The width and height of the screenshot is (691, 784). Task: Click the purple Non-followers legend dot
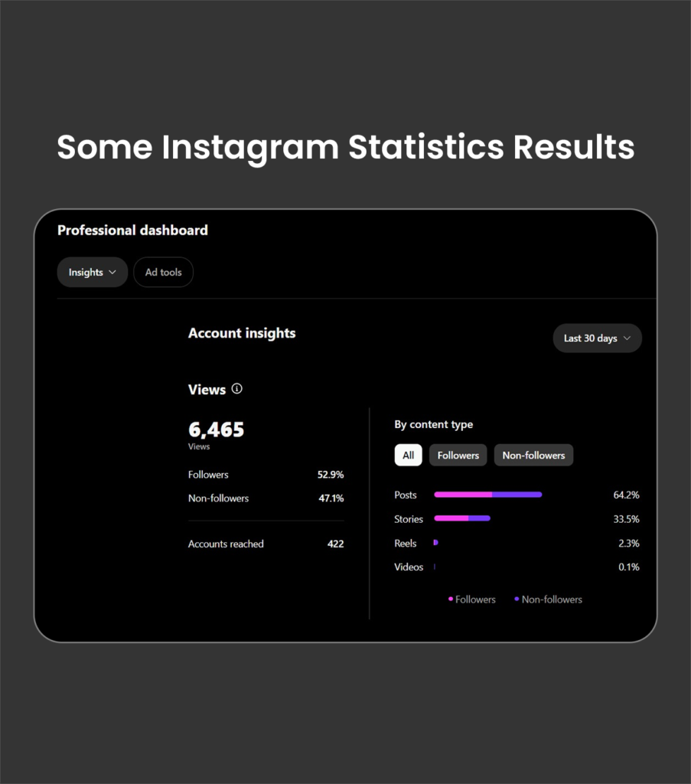click(x=517, y=599)
